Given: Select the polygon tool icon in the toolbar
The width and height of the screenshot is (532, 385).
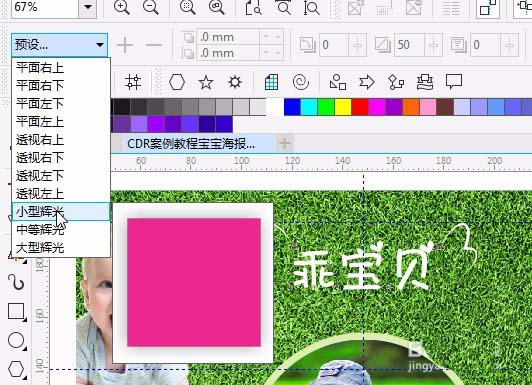Looking at the screenshot, I should (177, 82).
